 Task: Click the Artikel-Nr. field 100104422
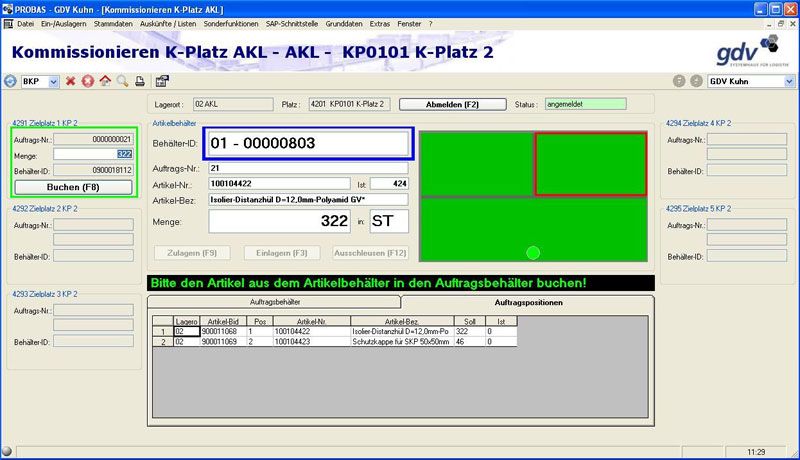pos(279,184)
